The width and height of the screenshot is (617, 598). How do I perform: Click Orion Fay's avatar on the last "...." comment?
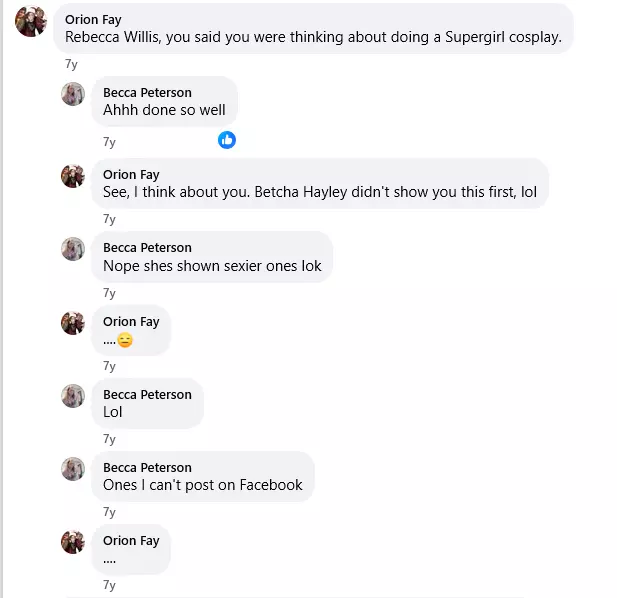(73, 542)
